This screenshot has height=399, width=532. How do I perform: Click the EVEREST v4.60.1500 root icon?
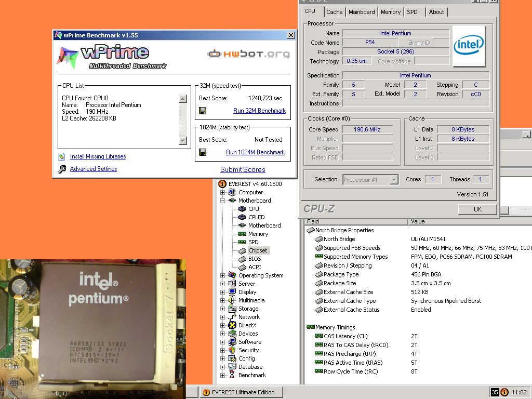point(222,184)
